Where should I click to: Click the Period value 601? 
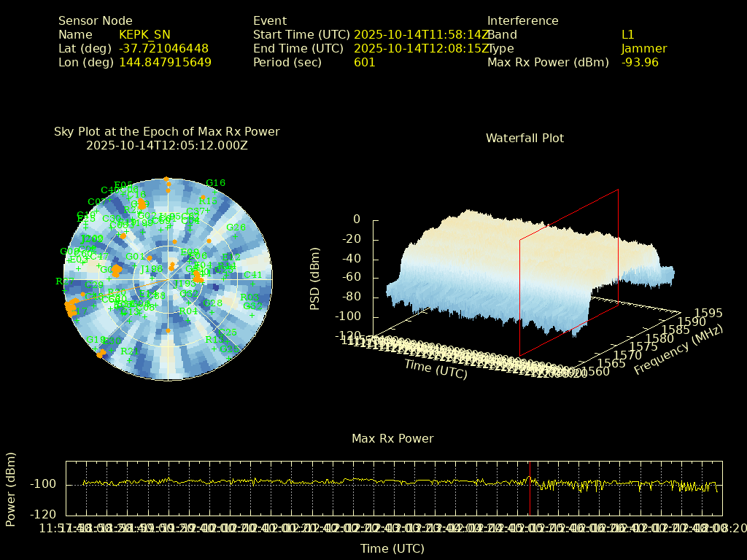364,63
